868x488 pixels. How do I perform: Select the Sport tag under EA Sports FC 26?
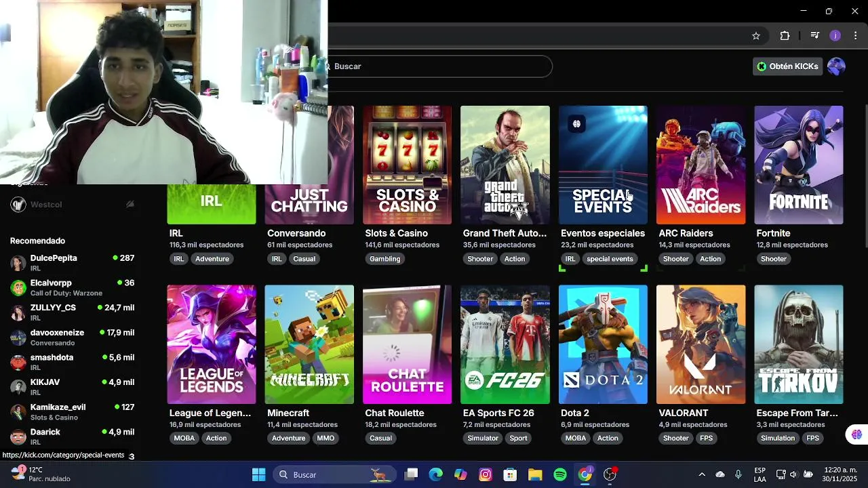click(x=518, y=439)
